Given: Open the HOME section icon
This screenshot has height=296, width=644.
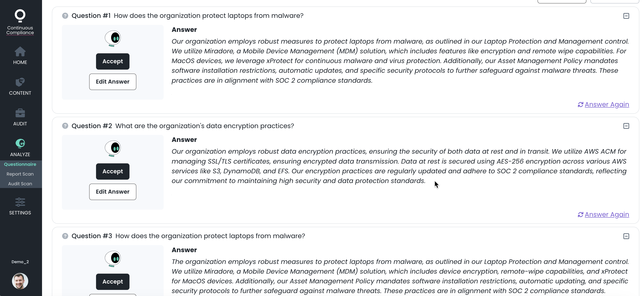Looking at the screenshot, I should [20, 52].
